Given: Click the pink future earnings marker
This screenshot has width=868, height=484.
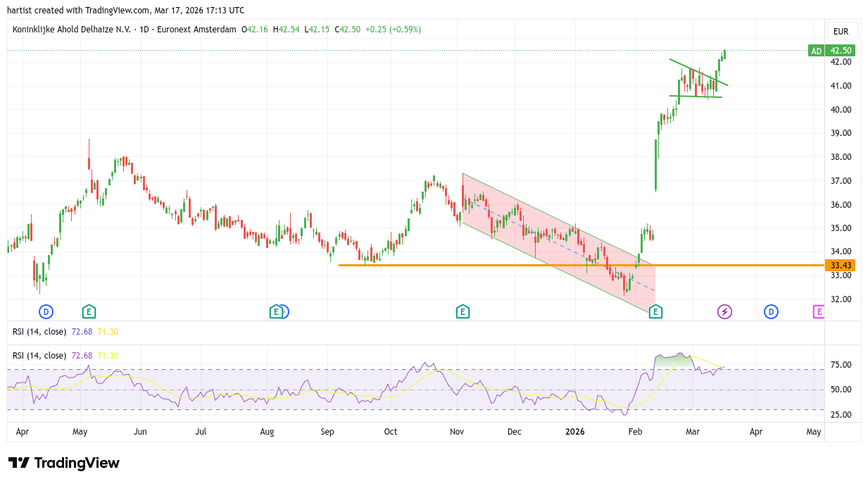Looking at the screenshot, I should [818, 311].
